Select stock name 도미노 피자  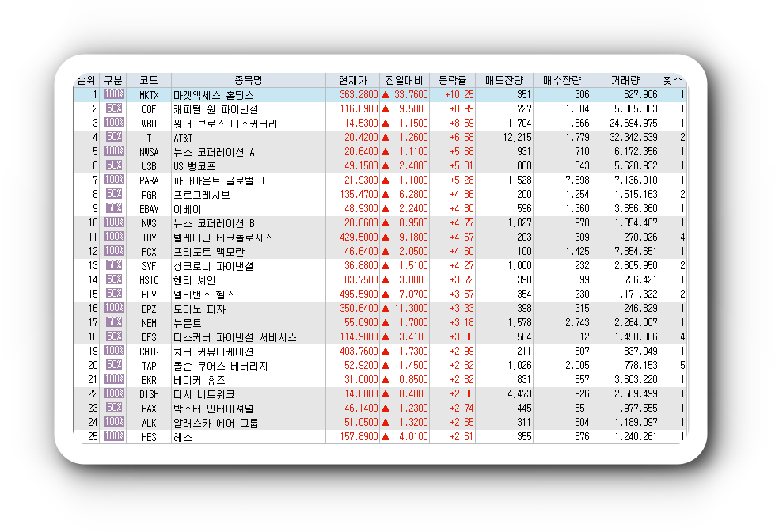(x=199, y=309)
